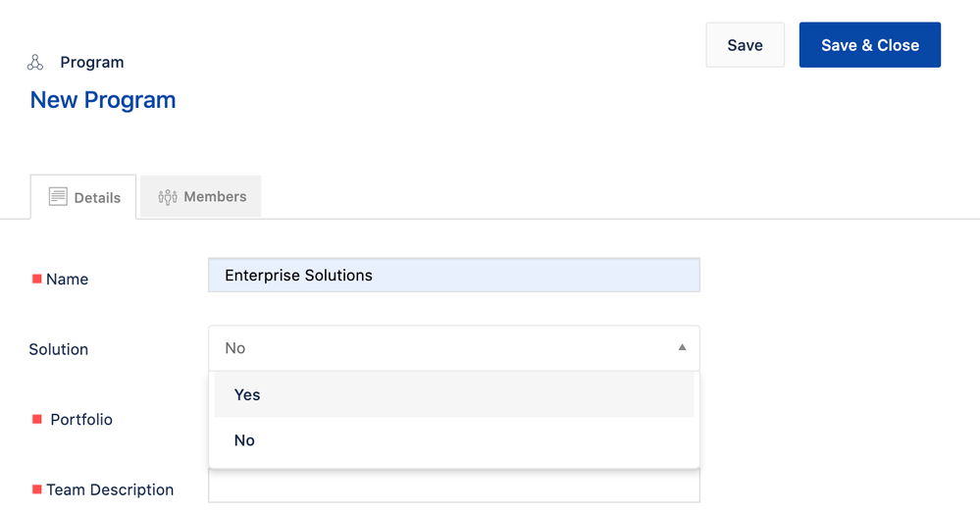
Task: Click the Program icon beside the header
Action: [x=35, y=63]
